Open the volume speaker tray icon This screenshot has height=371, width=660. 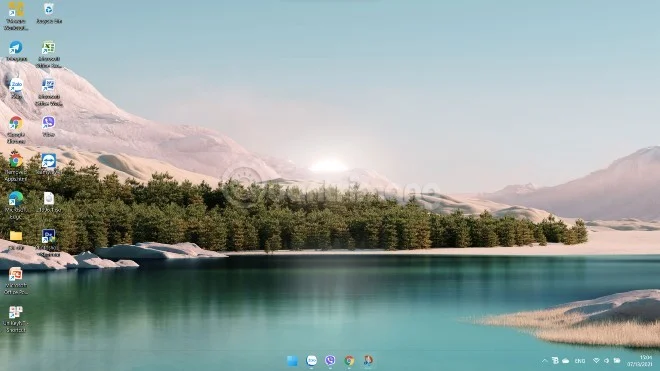tap(607, 360)
